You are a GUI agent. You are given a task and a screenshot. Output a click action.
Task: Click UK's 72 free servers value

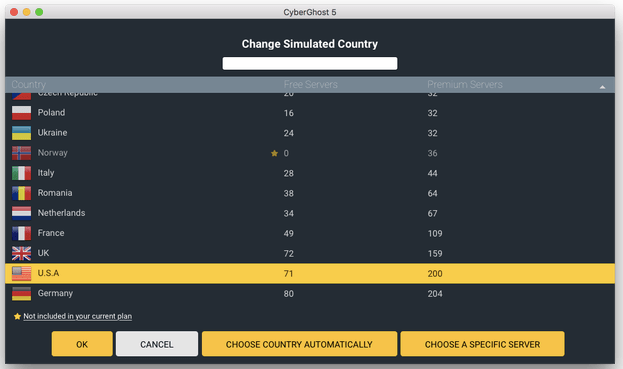pyautogui.click(x=289, y=254)
